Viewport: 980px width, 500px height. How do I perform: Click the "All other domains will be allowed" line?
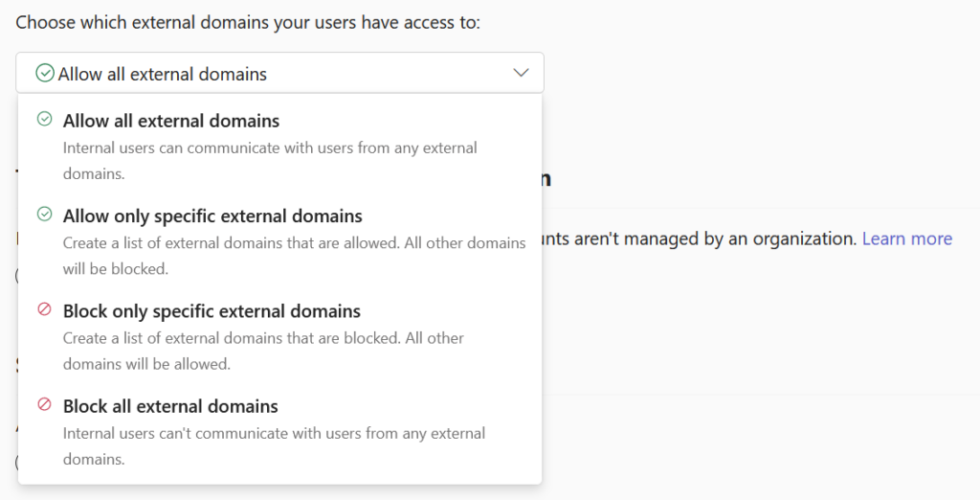pos(146,364)
